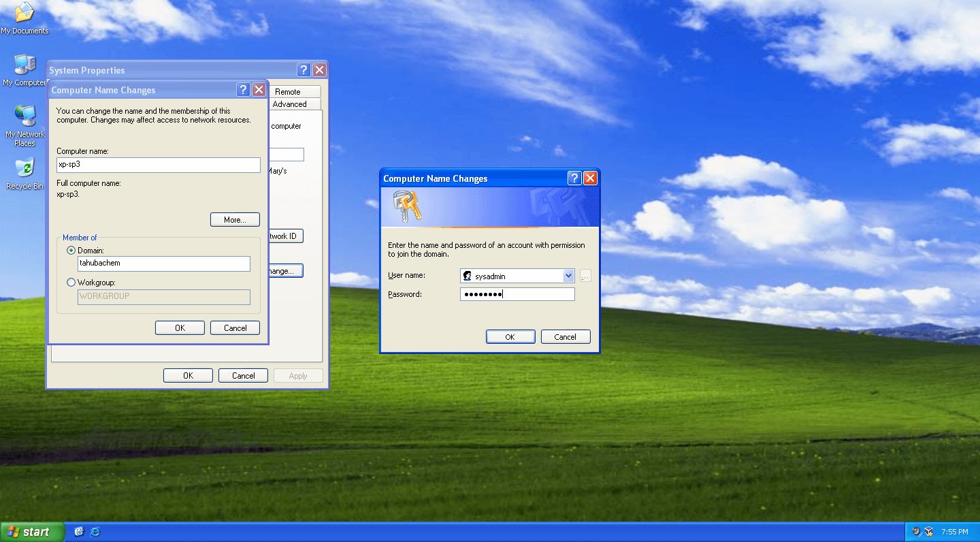Click the help button in the credentials dialog title bar
Image resolution: width=980 pixels, height=542 pixels.
574,178
